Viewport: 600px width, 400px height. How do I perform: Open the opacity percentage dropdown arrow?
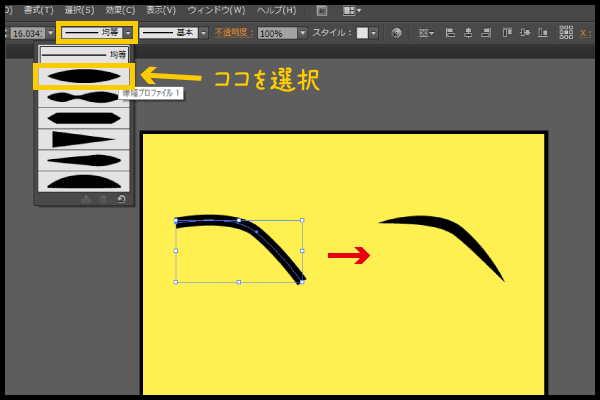click(303, 33)
